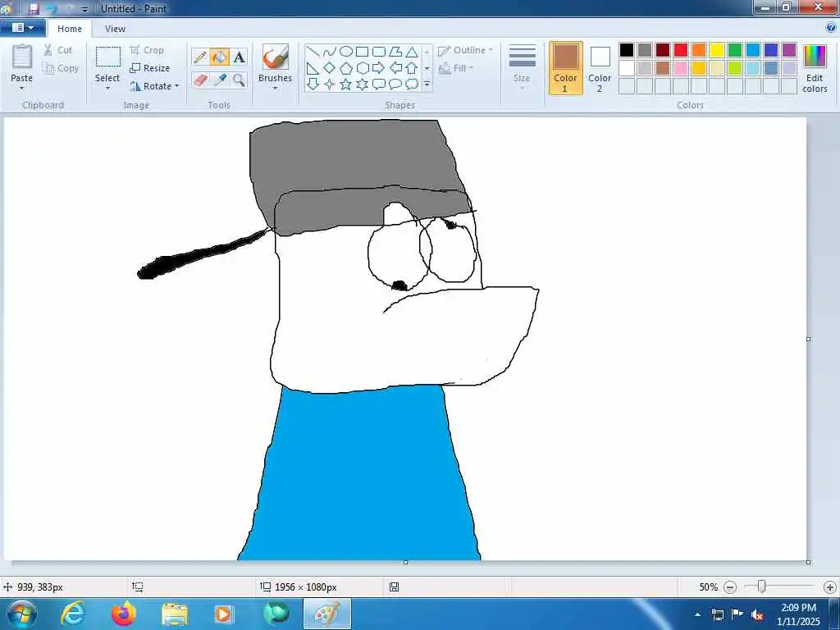Expand the Rotate dropdown

coord(177,85)
